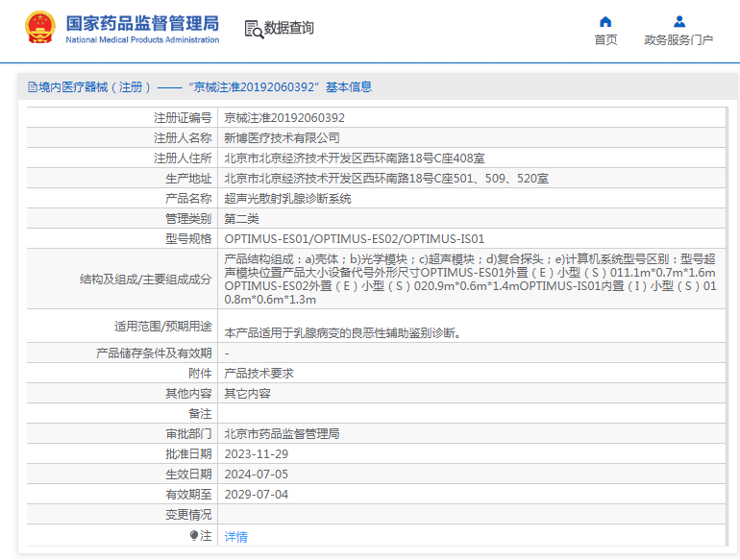This screenshot has height=560, width=740.
Task: Click the 注册人名称 label
Action: tap(183, 138)
